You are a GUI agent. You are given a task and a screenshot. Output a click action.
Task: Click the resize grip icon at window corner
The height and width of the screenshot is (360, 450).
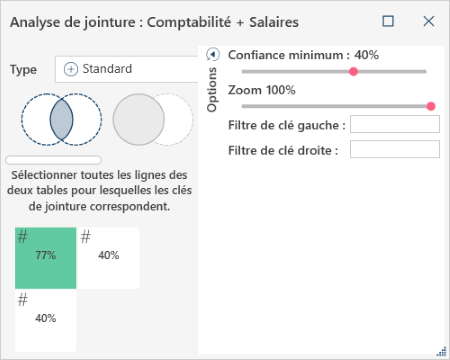click(441, 351)
